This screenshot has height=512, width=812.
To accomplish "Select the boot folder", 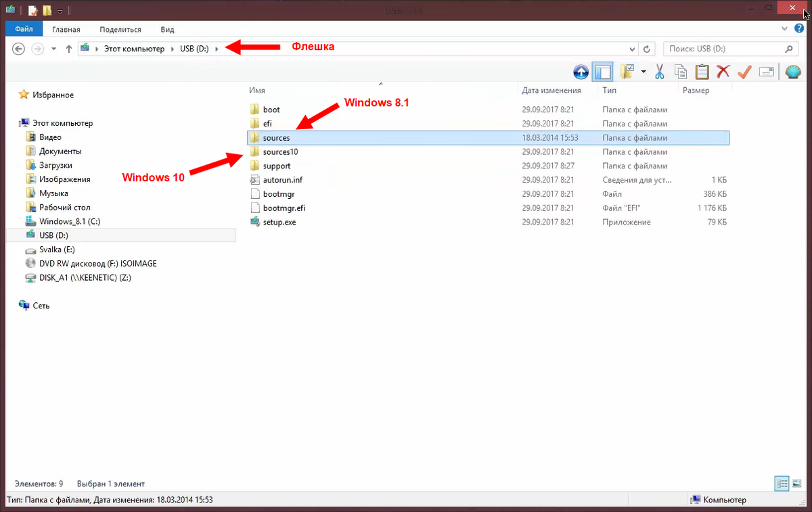I will [271, 110].
